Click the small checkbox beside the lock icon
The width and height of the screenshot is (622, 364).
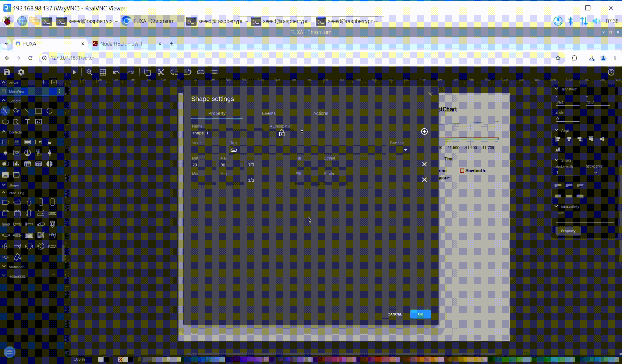pos(302,132)
